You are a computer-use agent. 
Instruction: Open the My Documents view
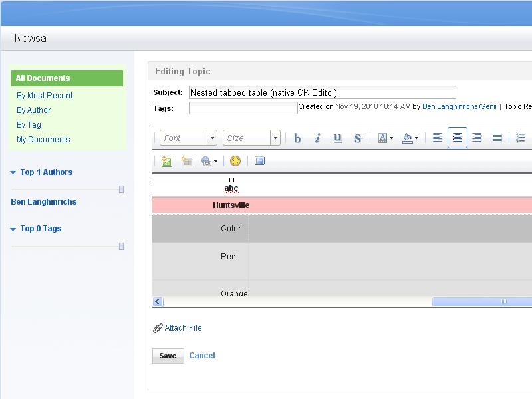[43, 140]
